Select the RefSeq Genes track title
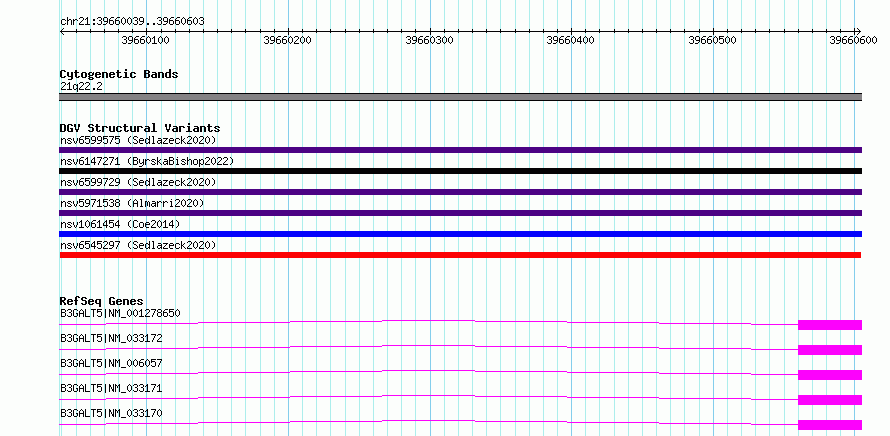Viewport: 890px width, 436px height. click(102, 301)
